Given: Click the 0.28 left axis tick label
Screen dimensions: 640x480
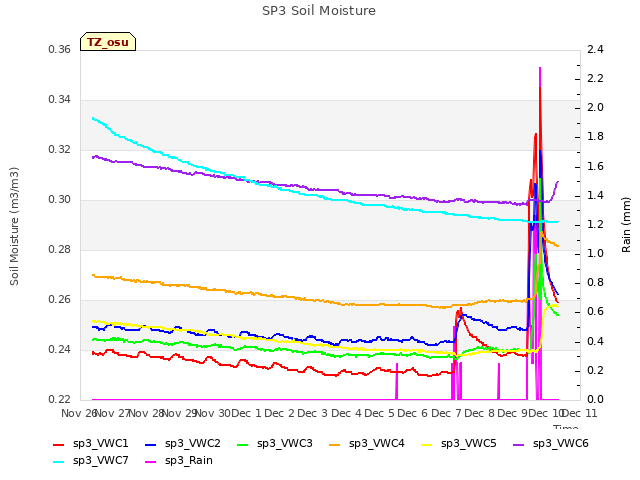Looking at the screenshot, I should pyautogui.click(x=60, y=250).
